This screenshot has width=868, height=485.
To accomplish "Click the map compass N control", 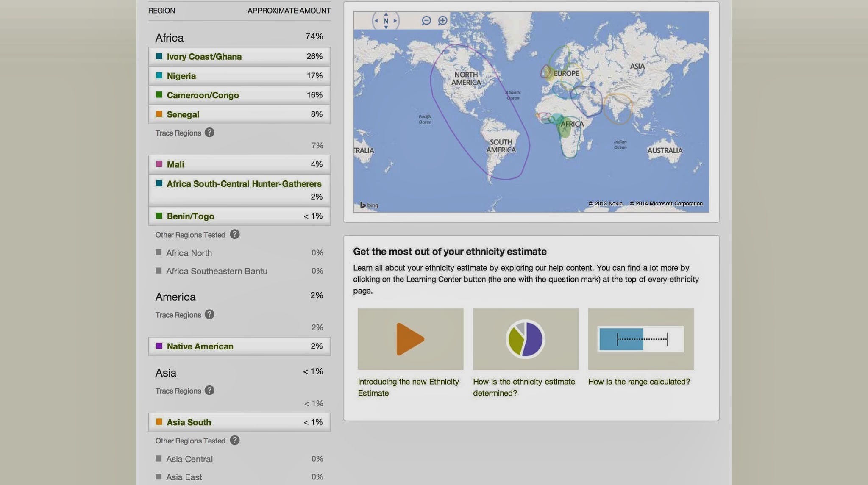I will click(386, 21).
